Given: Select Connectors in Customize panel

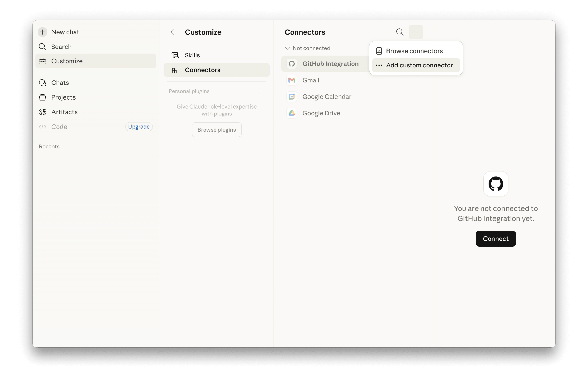Looking at the screenshot, I should 202,70.
